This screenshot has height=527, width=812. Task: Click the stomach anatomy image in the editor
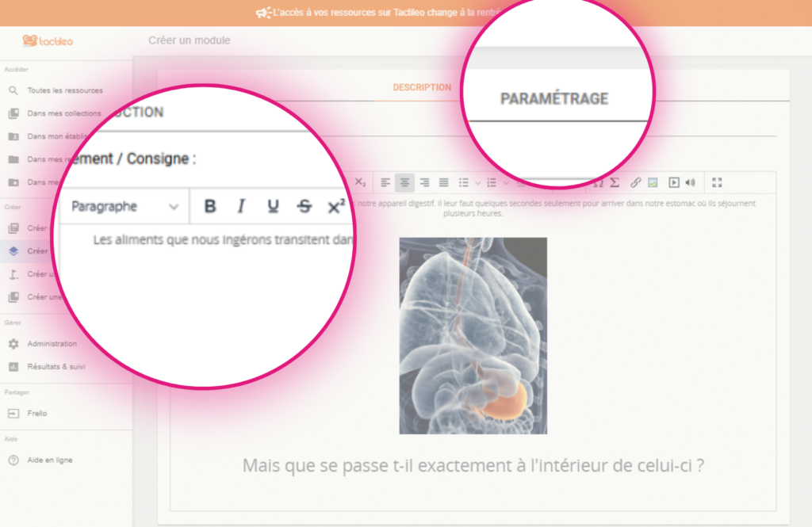pyautogui.click(x=473, y=335)
